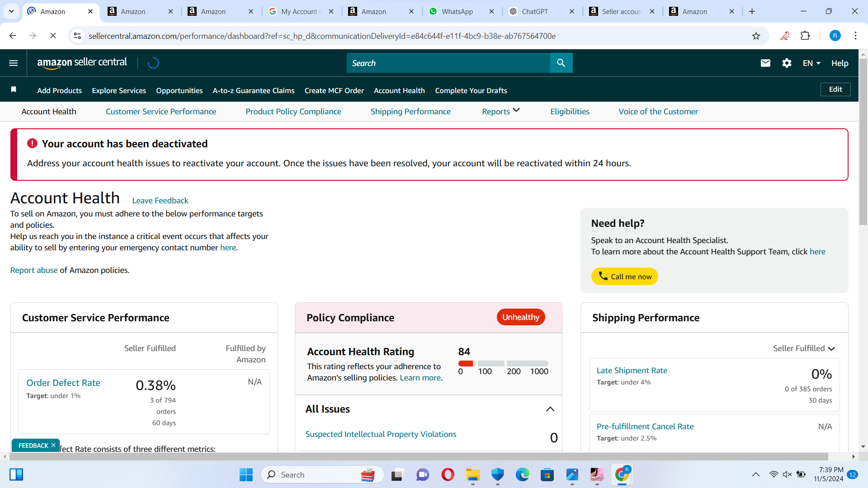The image size is (868, 488).
Task: Select the Account Health tab
Action: [x=49, y=111]
